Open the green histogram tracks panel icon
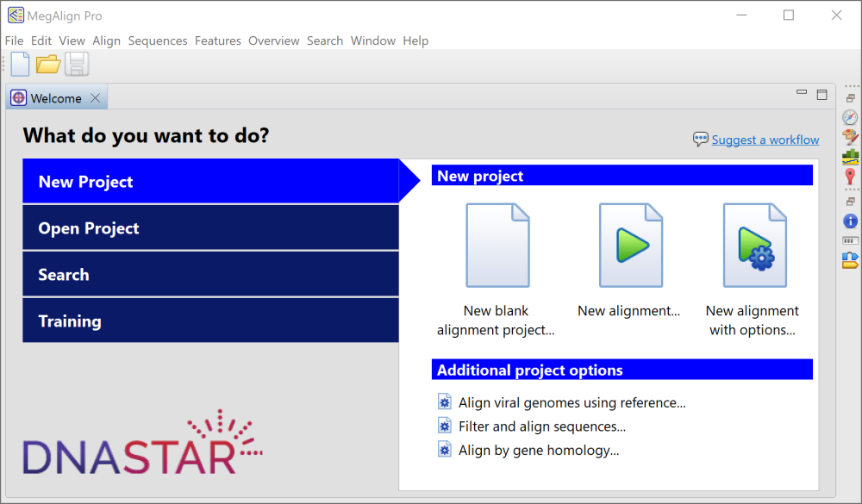Screen dimensions: 862x504 click(x=850, y=157)
